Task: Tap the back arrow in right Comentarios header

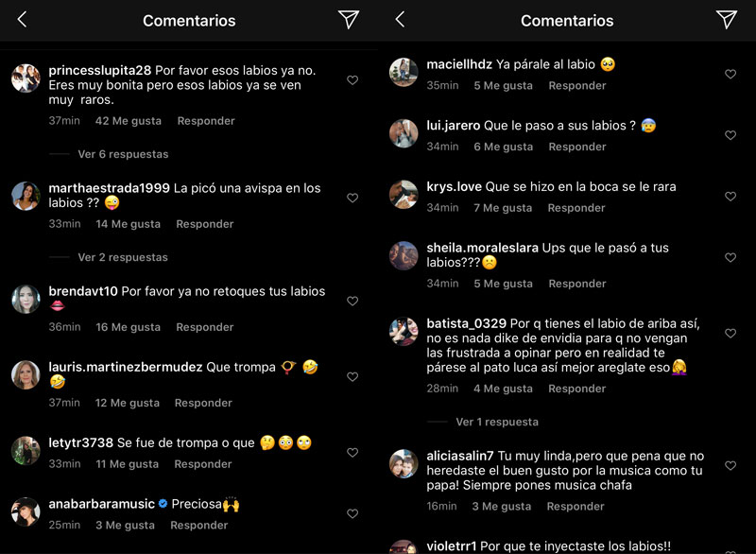Action: [x=400, y=20]
